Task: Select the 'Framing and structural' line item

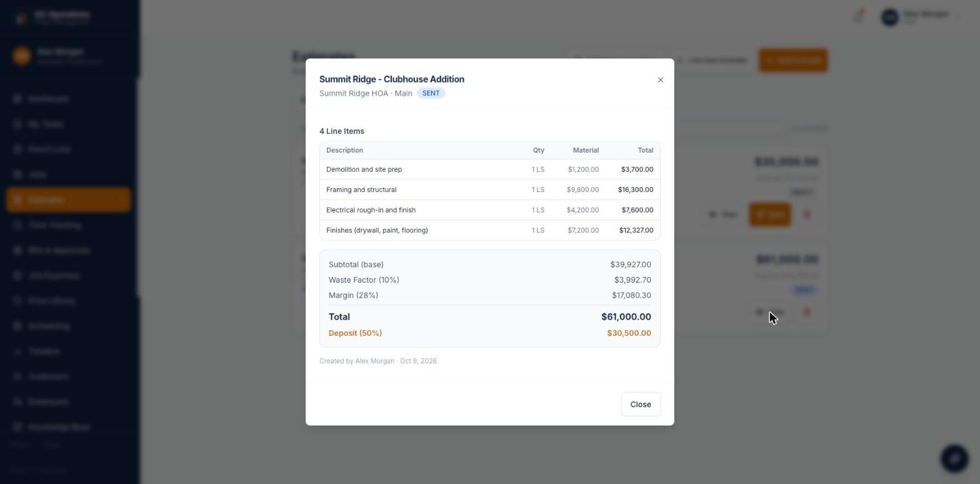Action: point(490,190)
